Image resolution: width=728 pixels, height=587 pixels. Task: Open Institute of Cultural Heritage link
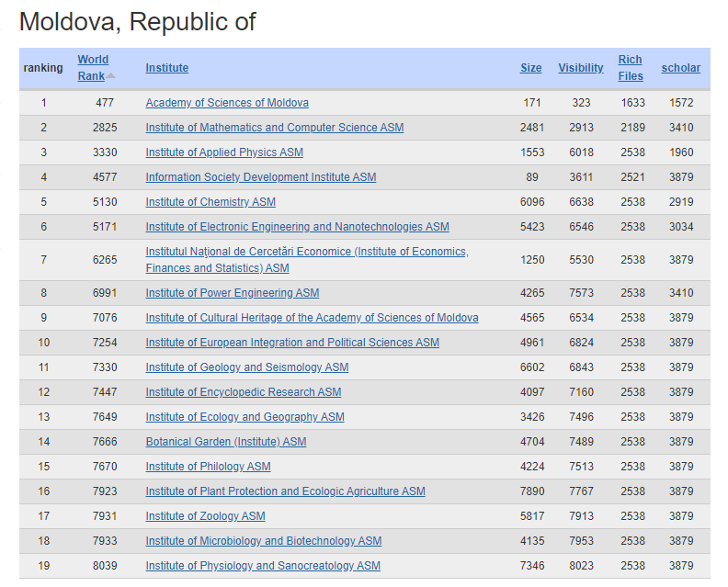pyautogui.click(x=312, y=318)
